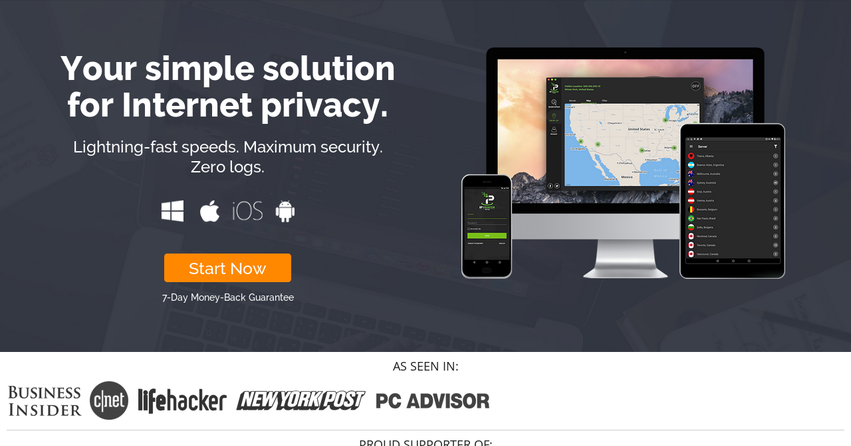Select the PC Advisor logo

pos(433,401)
